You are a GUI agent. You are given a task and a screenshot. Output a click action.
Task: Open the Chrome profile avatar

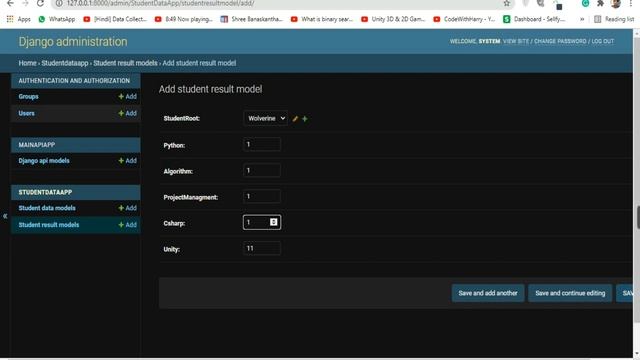click(616, 3)
